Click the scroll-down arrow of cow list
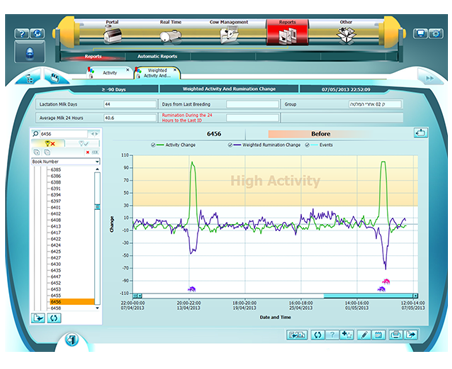 97,308
